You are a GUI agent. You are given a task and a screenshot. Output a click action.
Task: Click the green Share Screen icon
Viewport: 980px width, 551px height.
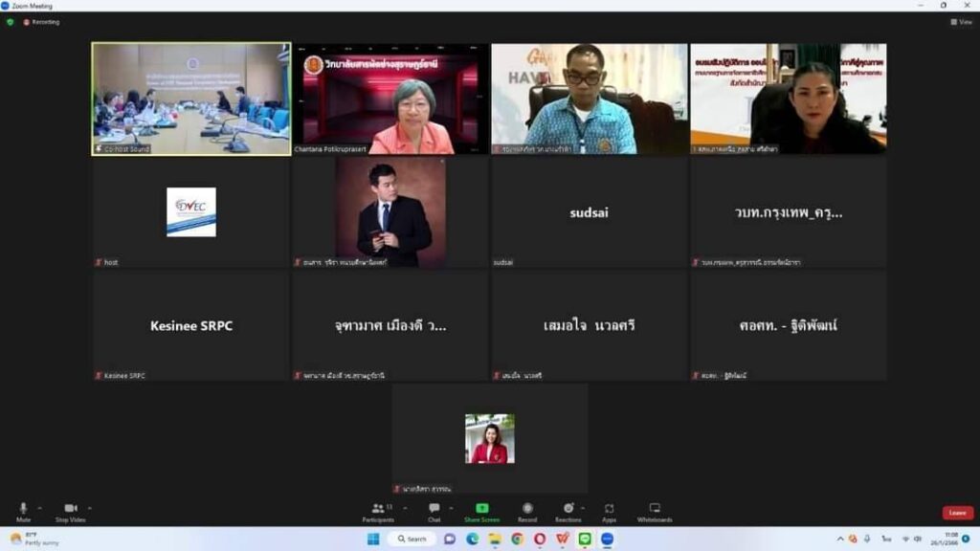click(482, 508)
